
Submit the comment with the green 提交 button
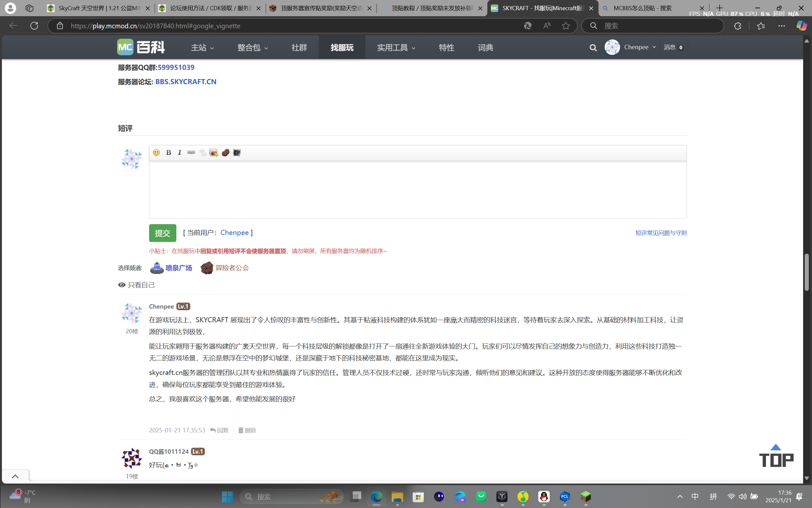[163, 233]
